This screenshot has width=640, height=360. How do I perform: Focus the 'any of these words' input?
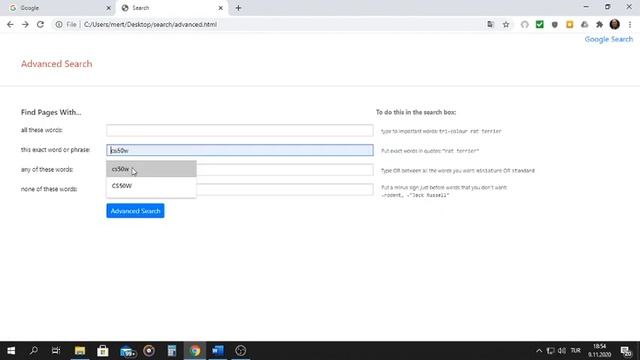[284, 170]
